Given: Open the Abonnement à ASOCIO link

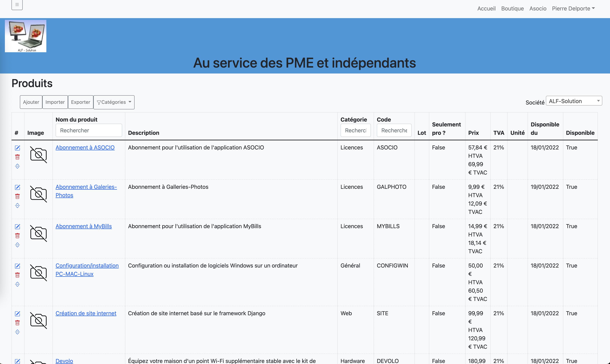Looking at the screenshot, I should click(85, 148).
